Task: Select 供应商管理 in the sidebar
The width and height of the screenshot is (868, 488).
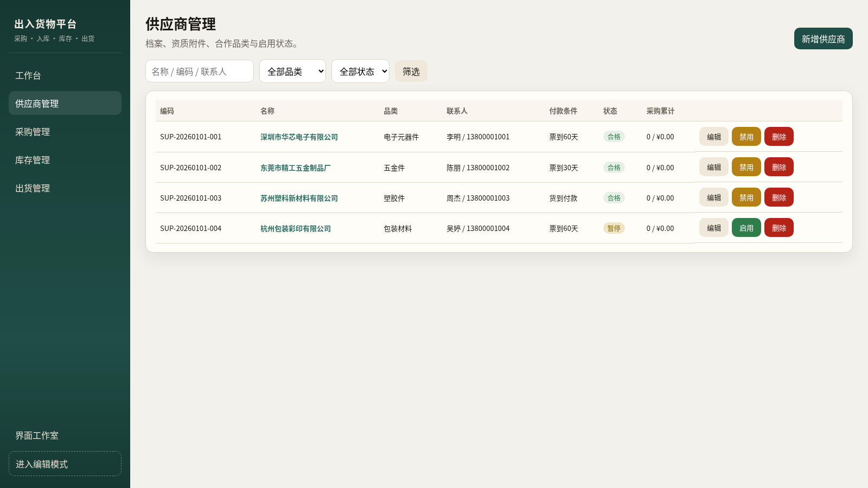Action: [x=65, y=103]
